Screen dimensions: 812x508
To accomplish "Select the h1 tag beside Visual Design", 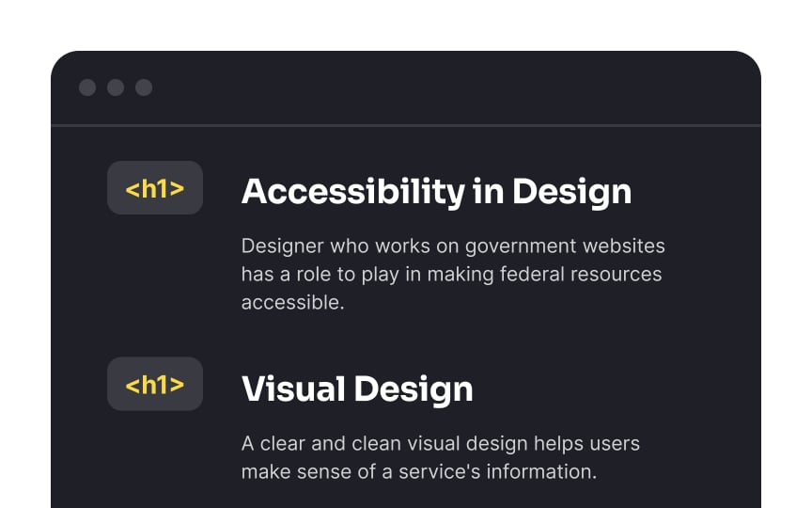I will [155, 384].
